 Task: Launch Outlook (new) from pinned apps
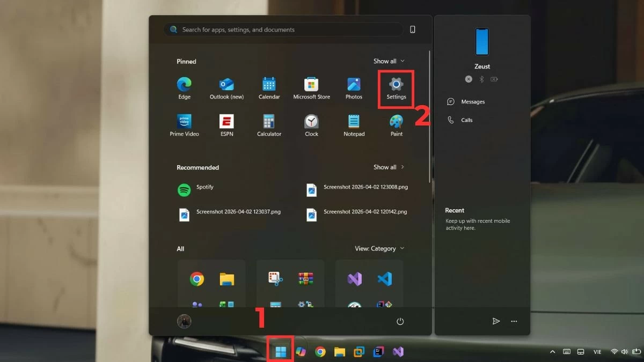(x=226, y=88)
